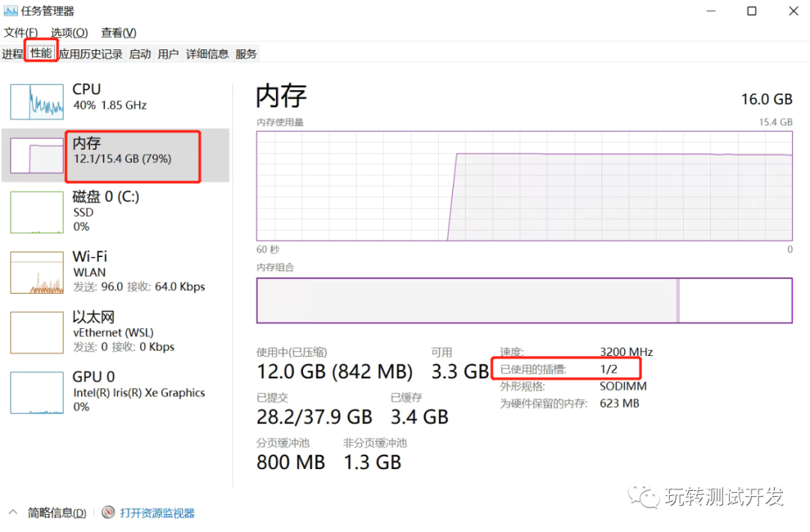Click the Task Manager title bar icon
Screen dimensions: 810x532
12,10
